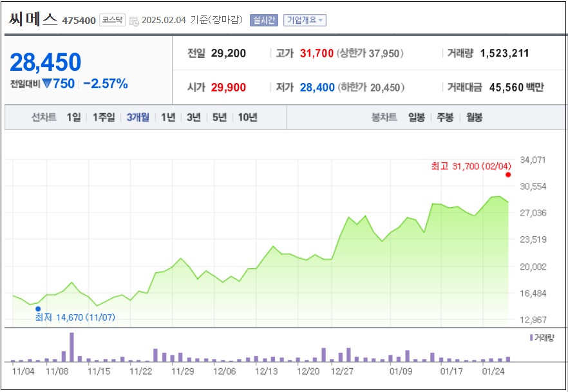Click the 12,967 y-axis label

[533, 320]
